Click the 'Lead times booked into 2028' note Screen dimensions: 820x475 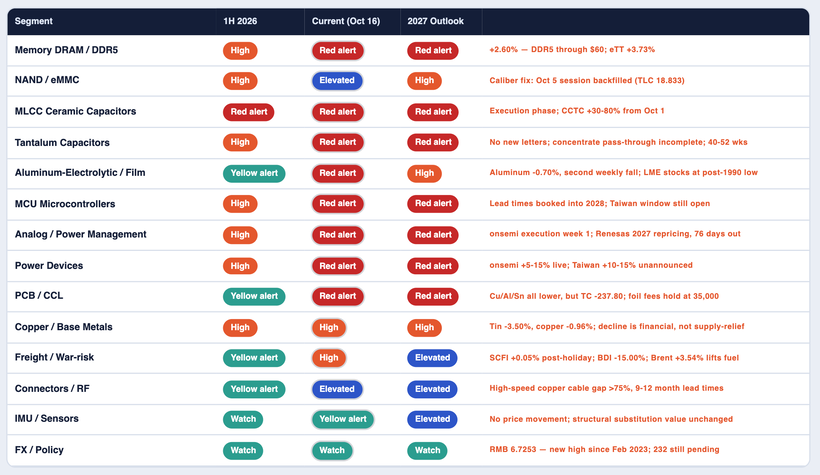(600, 203)
